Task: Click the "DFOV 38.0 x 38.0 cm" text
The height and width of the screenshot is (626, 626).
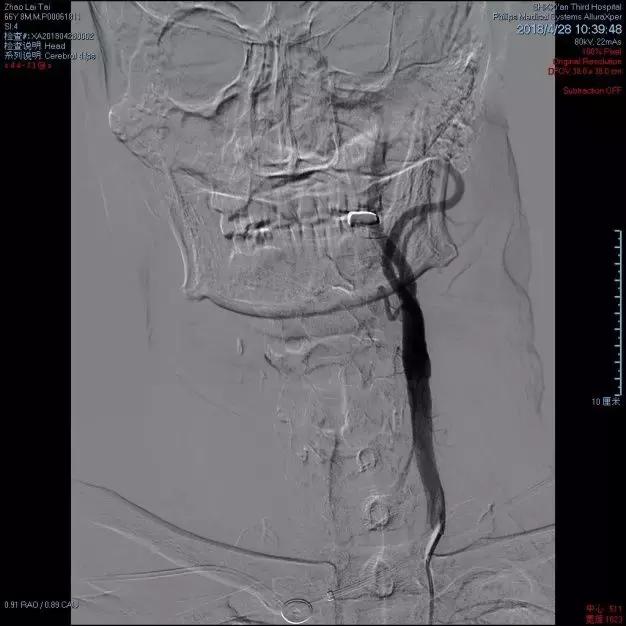Action: point(585,71)
